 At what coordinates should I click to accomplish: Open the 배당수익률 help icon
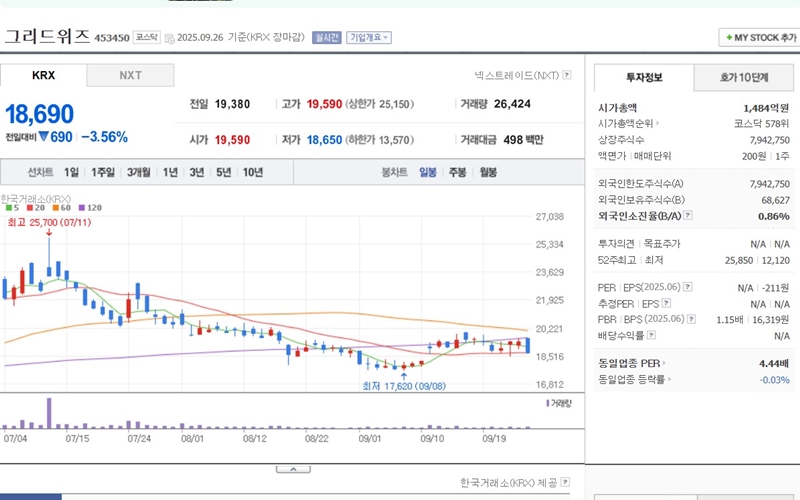[652, 335]
